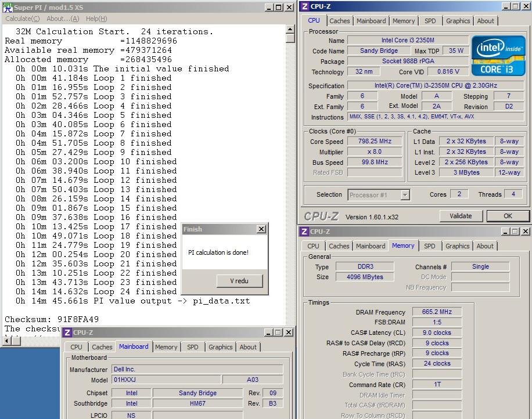The image size is (532, 419).
Task: Click the CAS# Latency value 9.0 clocks
Action: (437, 333)
